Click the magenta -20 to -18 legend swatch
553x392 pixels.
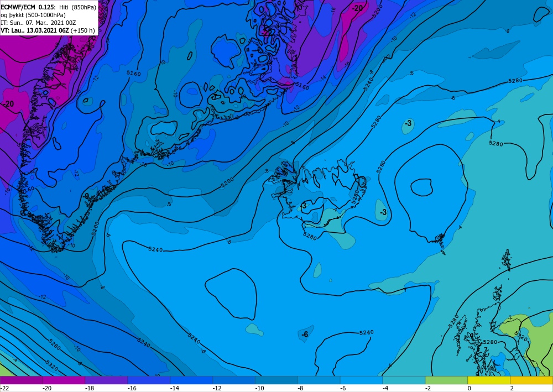click(64, 380)
